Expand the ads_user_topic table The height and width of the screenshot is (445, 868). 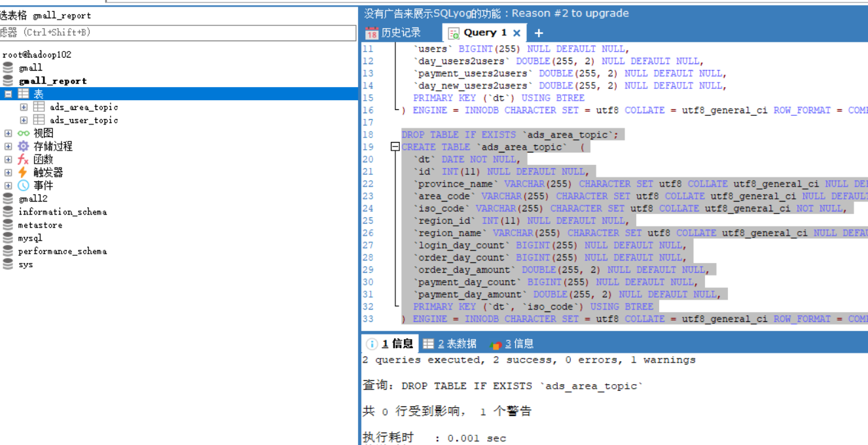tap(24, 120)
